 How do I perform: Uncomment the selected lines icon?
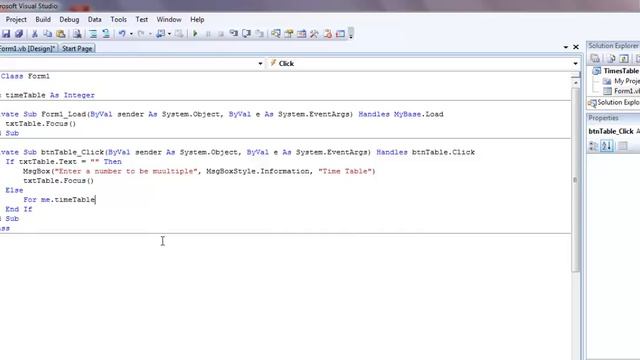106,34
